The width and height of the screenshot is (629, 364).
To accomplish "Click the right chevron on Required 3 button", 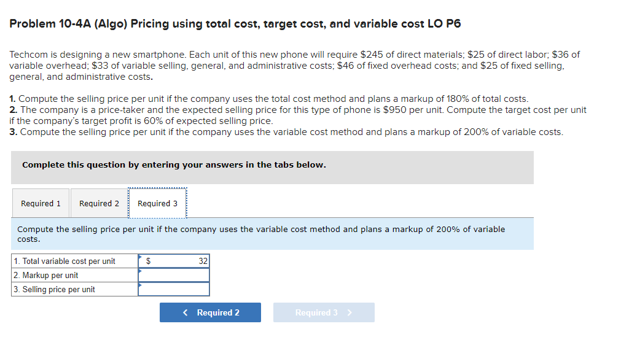I will click(x=350, y=312).
